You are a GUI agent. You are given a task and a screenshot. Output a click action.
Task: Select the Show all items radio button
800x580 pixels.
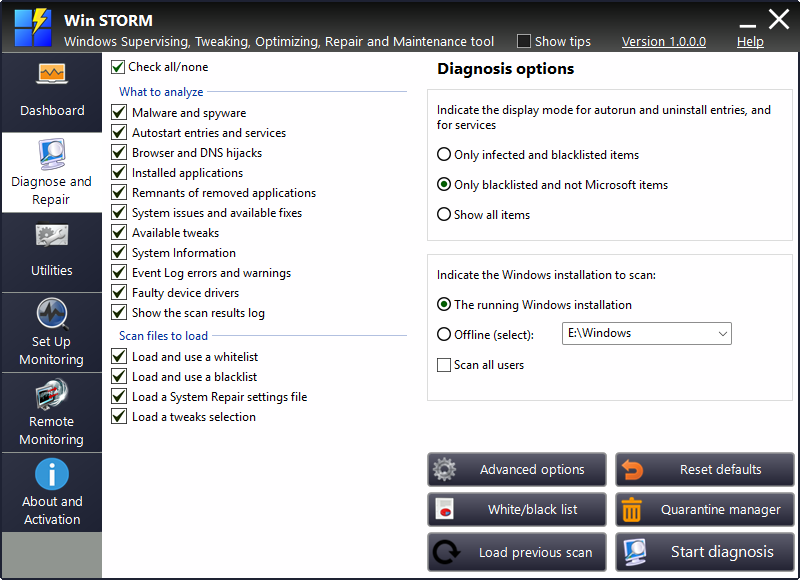tap(443, 215)
